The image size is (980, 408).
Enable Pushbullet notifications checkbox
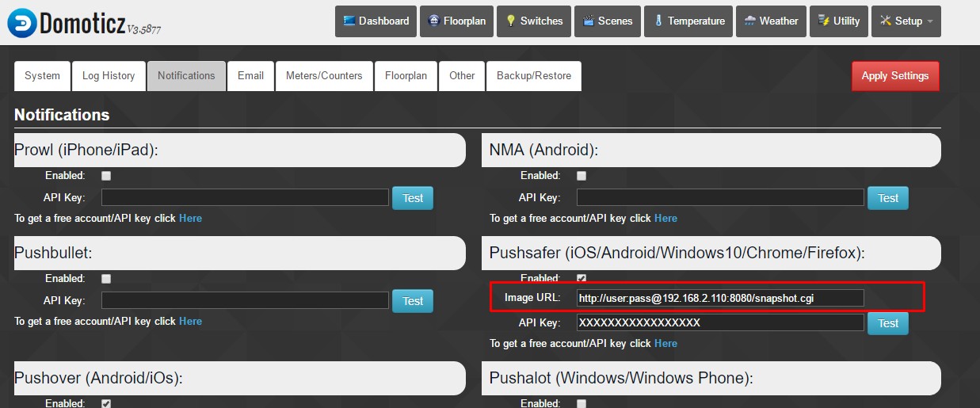point(106,279)
